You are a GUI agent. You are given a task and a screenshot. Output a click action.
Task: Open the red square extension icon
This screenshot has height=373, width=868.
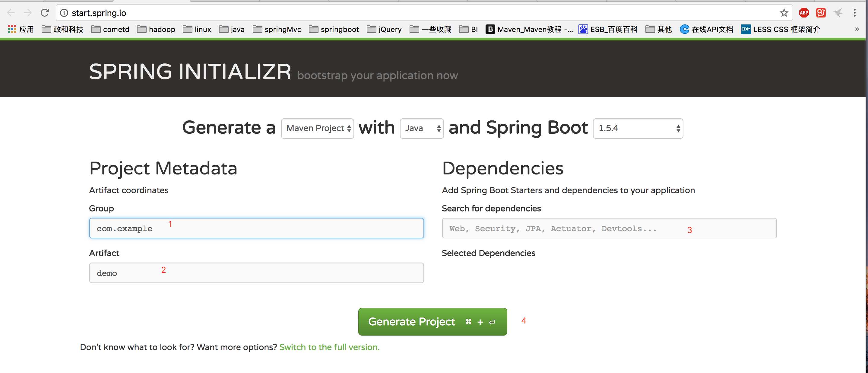tap(820, 13)
